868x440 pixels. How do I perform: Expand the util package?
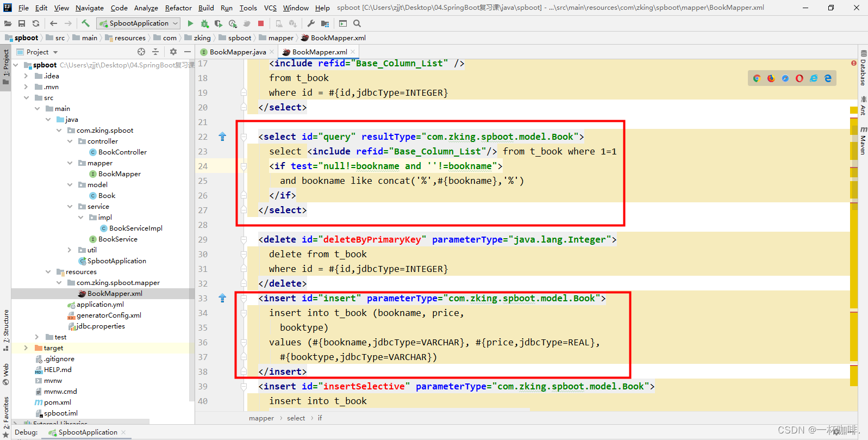click(x=70, y=250)
